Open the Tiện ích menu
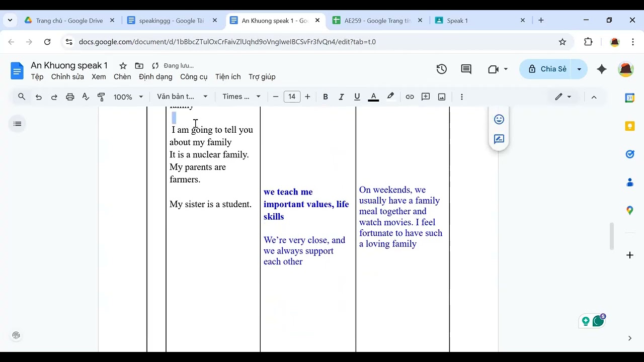This screenshot has height=362, width=644. (x=228, y=77)
